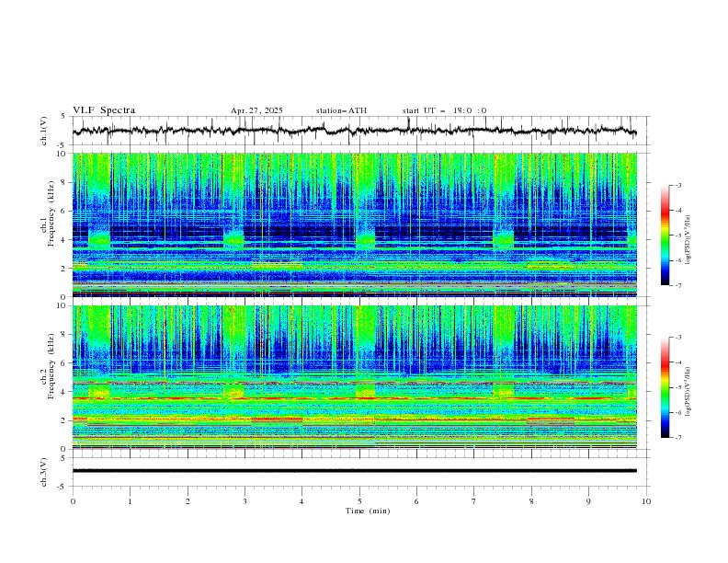The height and width of the screenshot is (563, 728).
Task: Click the time axis tick label "9"
Action: click(588, 501)
